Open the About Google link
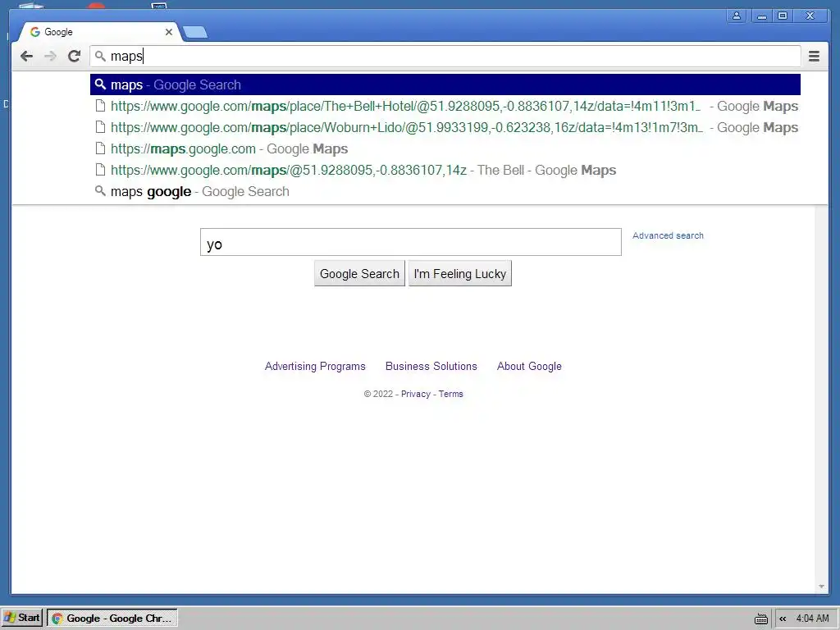Screen dimensions: 840x630 529,367
